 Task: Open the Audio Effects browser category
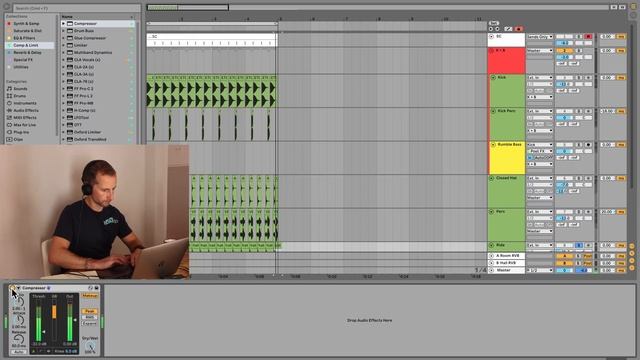[x=26, y=110]
